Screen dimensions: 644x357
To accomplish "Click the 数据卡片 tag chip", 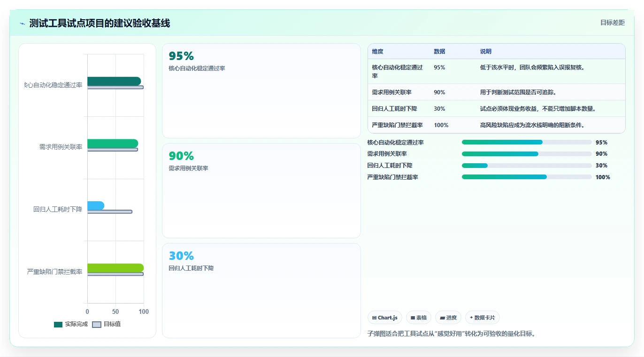I will [483, 318].
